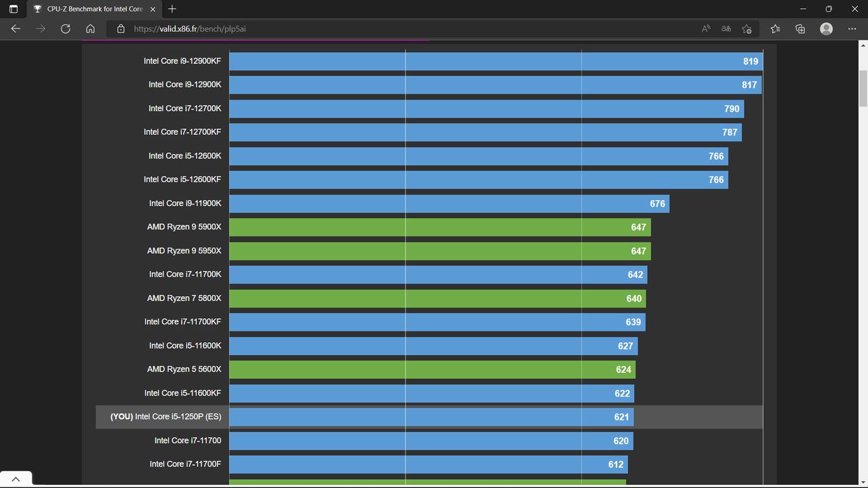Click the Intel Core i7-12700KF label

(x=182, y=132)
